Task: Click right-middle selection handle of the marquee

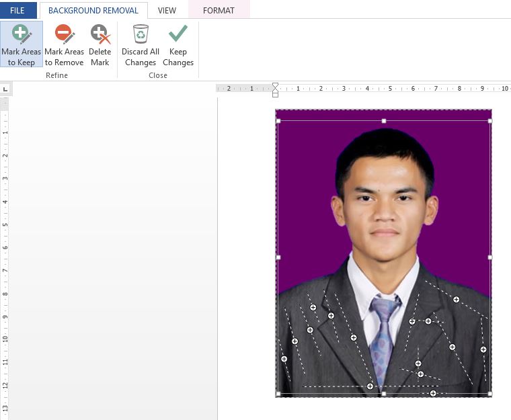Action: 489,257
